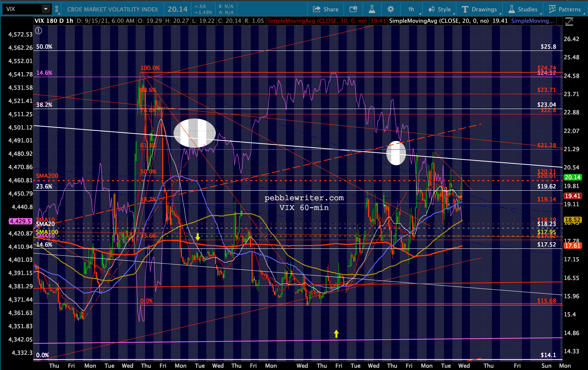This screenshot has width=588, height=370.
Task: Click the Share chart button
Action: (x=326, y=9)
